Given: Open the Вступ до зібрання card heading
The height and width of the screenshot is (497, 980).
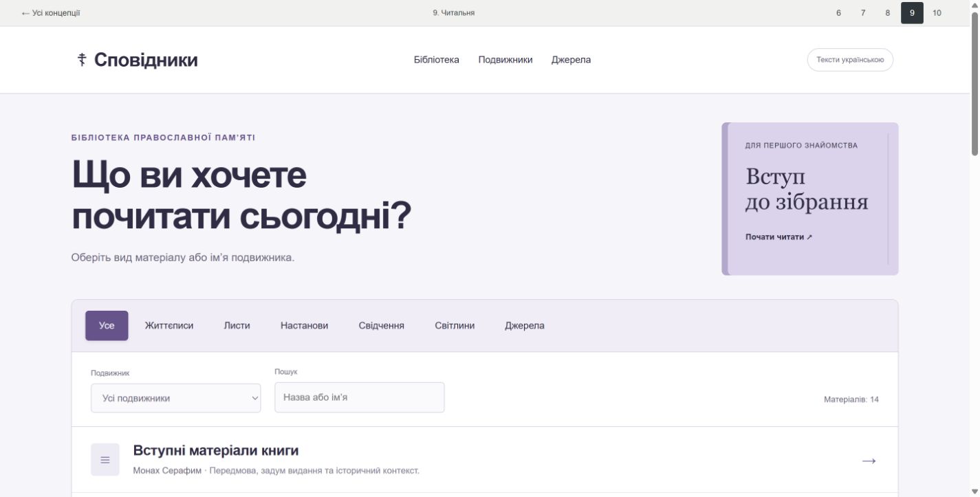Looking at the screenshot, I should point(807,190).
